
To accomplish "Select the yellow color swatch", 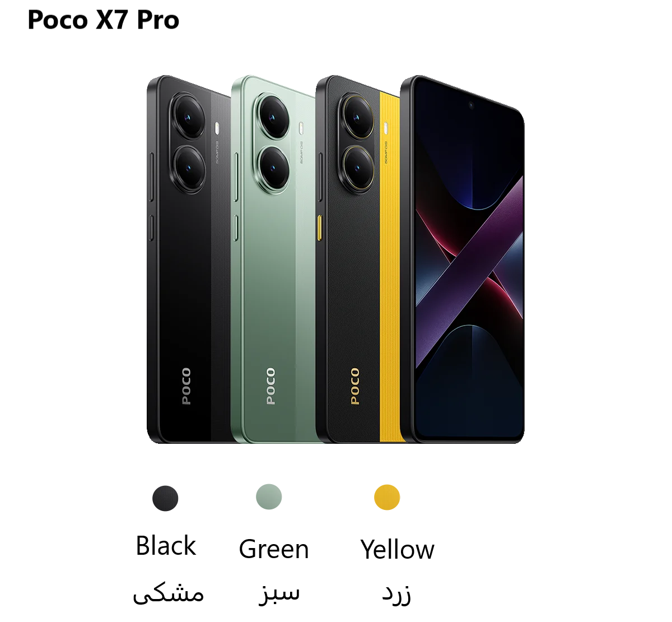I will click(387, 497).
